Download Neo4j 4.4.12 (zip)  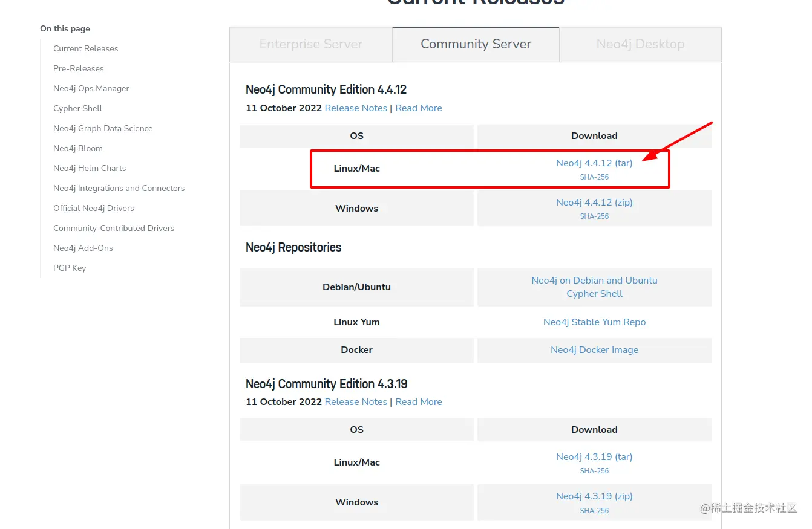tap(594, 203)
